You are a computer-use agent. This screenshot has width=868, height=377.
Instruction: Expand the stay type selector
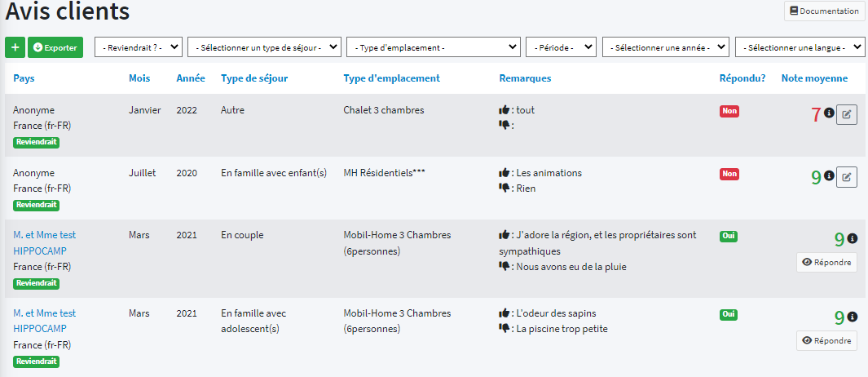265,47
